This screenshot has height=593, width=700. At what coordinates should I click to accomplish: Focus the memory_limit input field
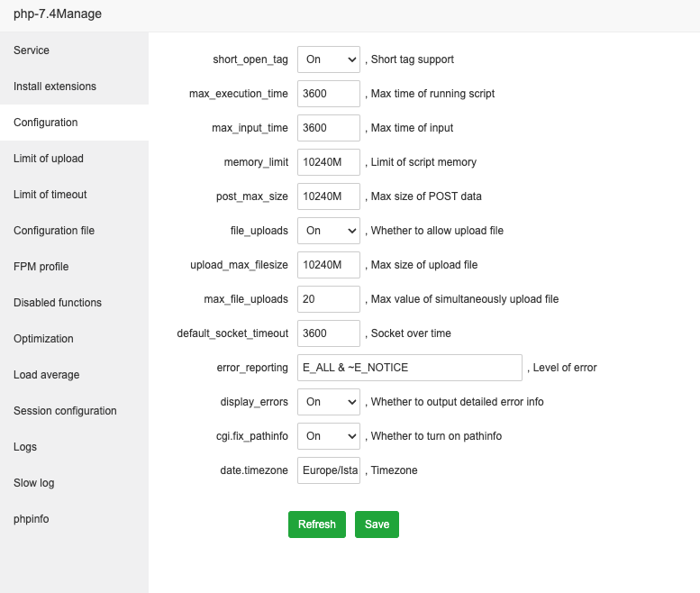point(328,162)
